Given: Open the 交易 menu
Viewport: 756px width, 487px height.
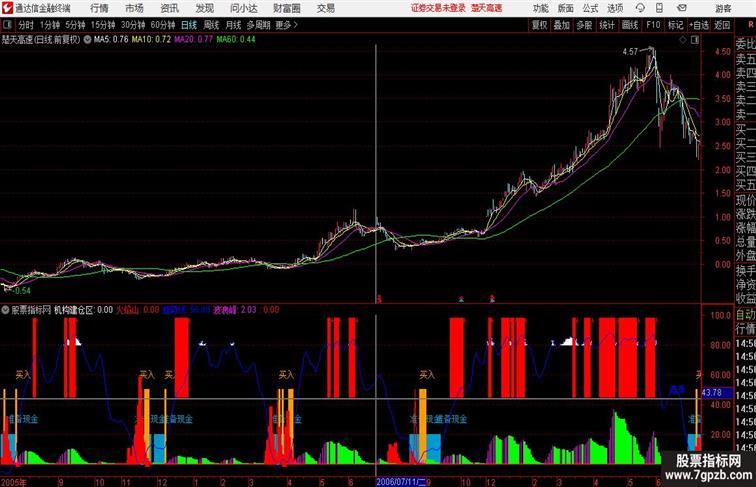Looking at the screenshot, I should pos(325,8).
